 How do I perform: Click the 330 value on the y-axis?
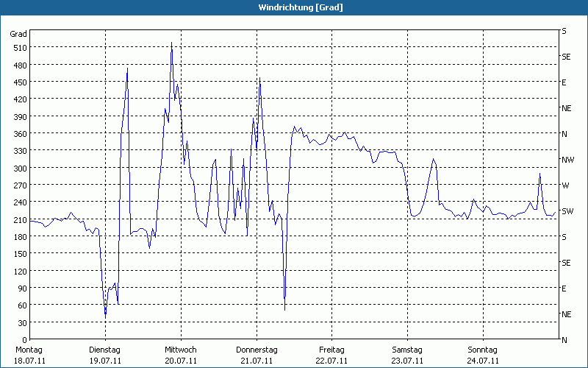[21, 151]
